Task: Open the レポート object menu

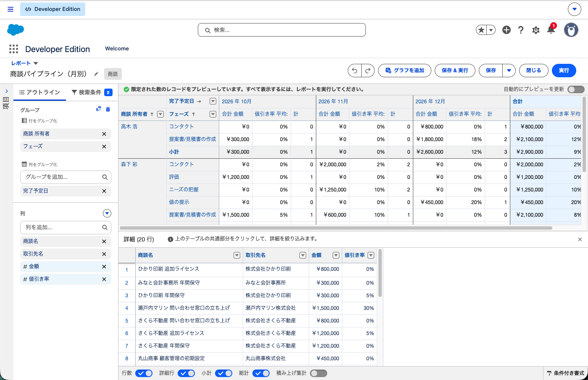Action: click(x=24, y=63)
